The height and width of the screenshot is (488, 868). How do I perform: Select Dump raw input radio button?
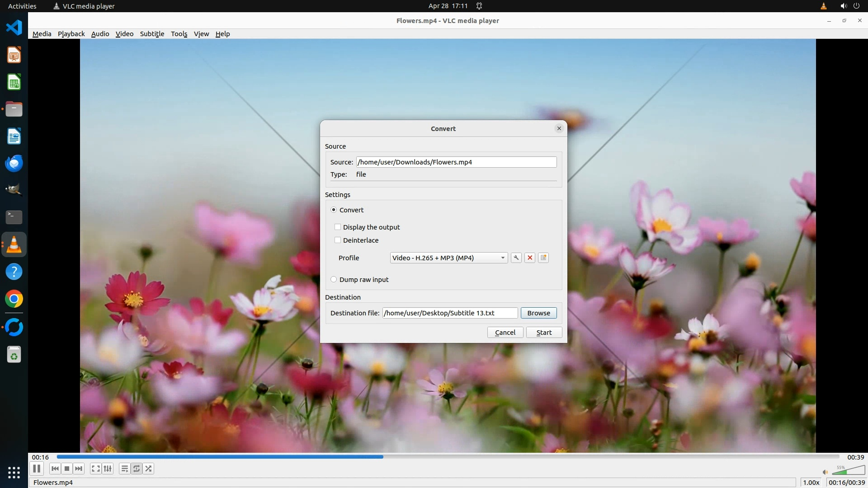[x=334, y=279]
